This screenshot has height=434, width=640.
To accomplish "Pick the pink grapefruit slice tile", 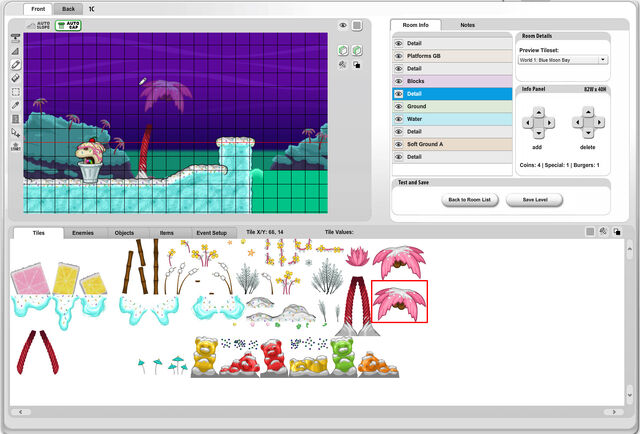I will 30,279.
